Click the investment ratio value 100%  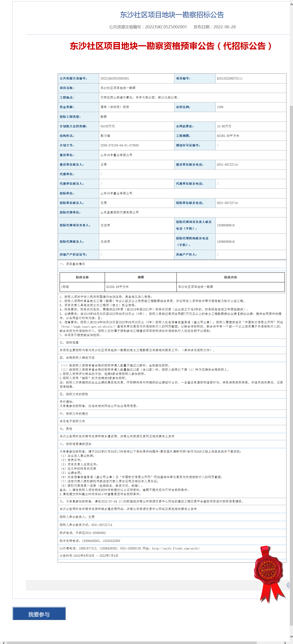[x=220, y=107]
